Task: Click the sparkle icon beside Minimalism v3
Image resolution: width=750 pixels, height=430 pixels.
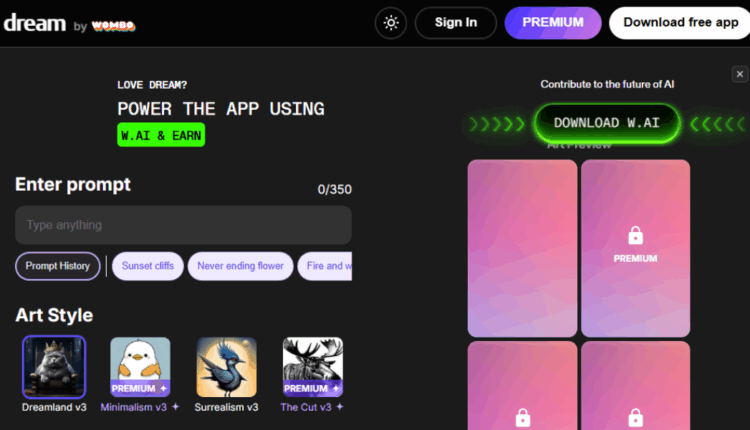Action: click(x=176, y=407)
